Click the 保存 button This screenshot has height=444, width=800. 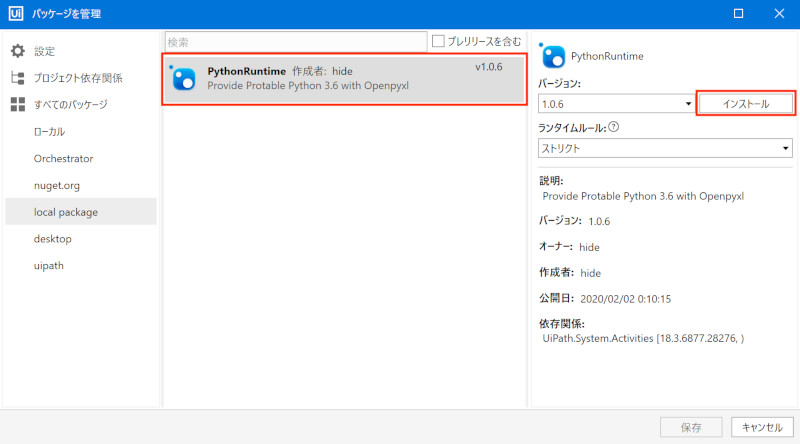691,427
